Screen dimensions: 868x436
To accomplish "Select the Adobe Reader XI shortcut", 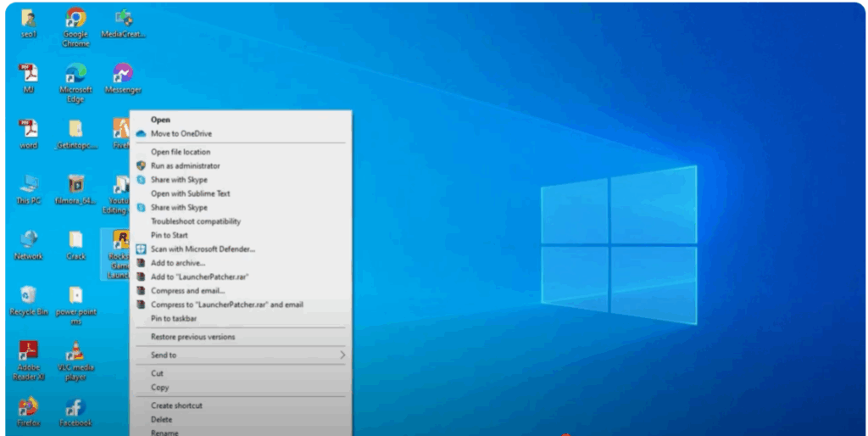I will click(28, 361).
